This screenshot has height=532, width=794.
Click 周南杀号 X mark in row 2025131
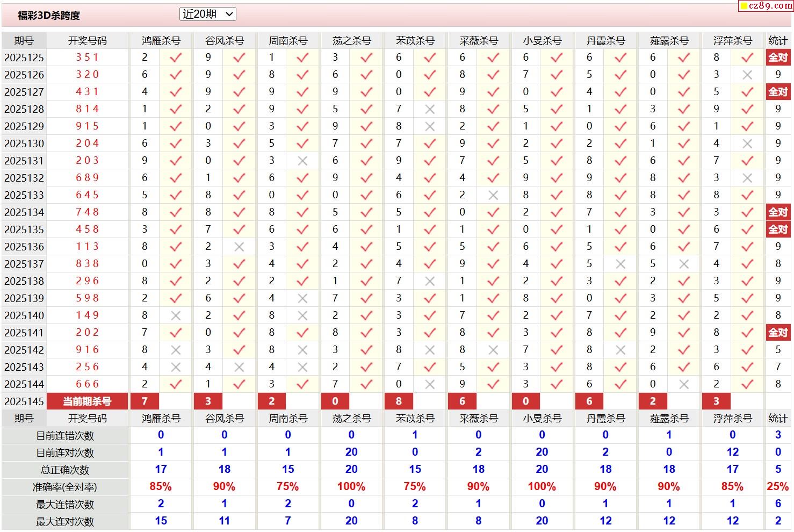point(302,161)
